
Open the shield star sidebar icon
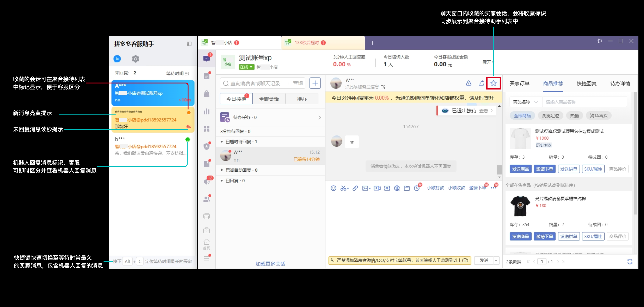click(206, 146)
